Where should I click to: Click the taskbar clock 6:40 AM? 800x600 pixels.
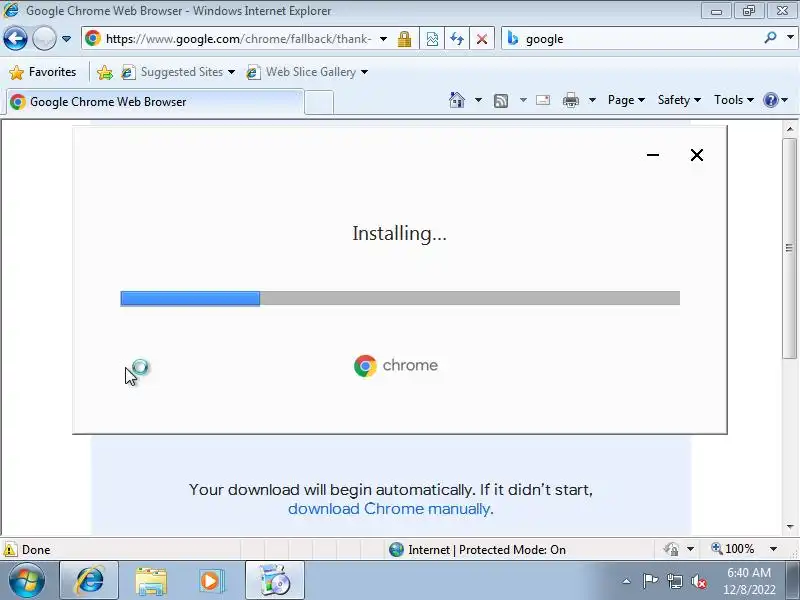pos(748,572)
